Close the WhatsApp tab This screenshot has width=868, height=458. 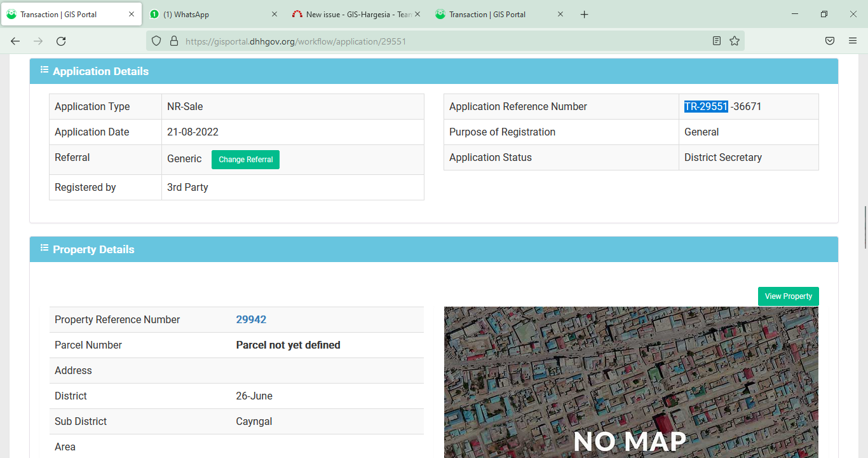(275, 14)
